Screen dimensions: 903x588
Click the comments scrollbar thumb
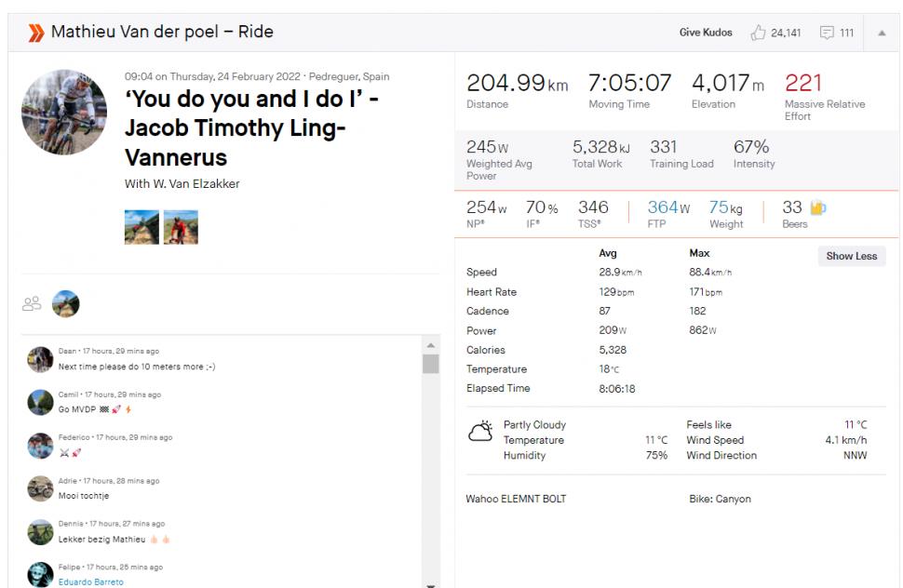pos(431,364)
